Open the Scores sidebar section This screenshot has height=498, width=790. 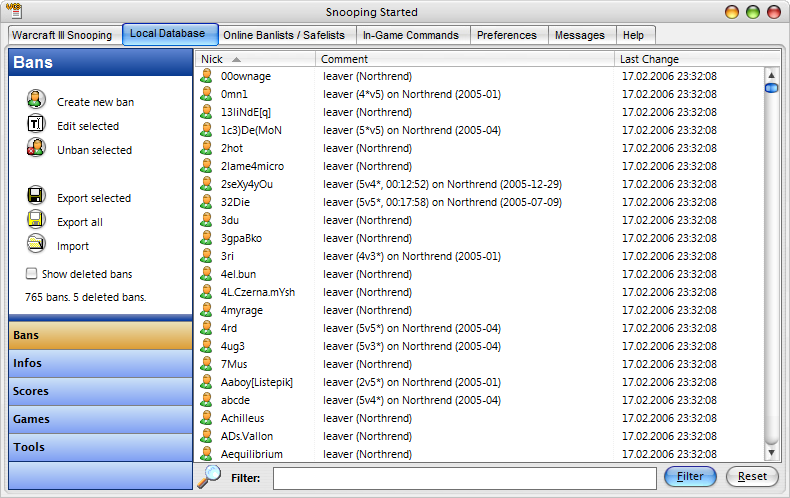coord(100,391)
